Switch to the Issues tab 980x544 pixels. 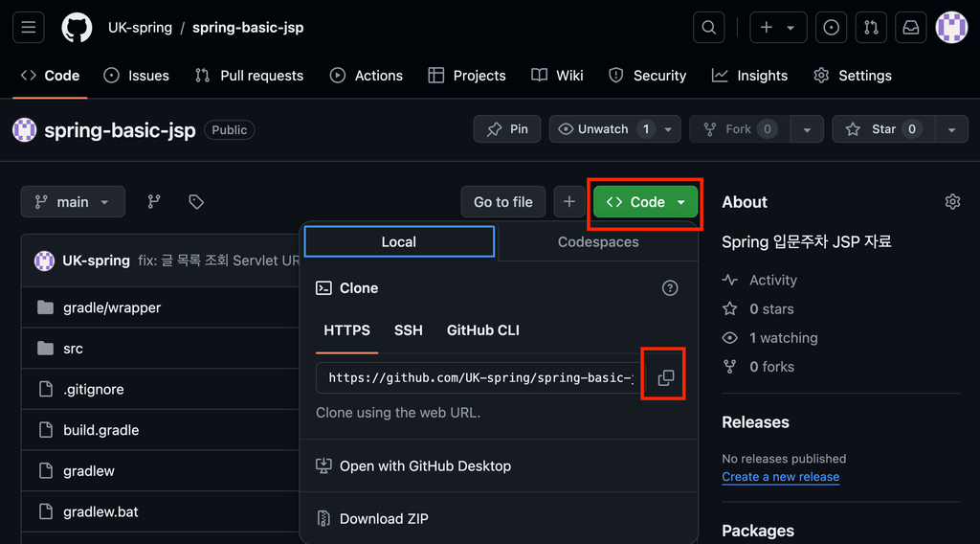[x=136, y=76]
